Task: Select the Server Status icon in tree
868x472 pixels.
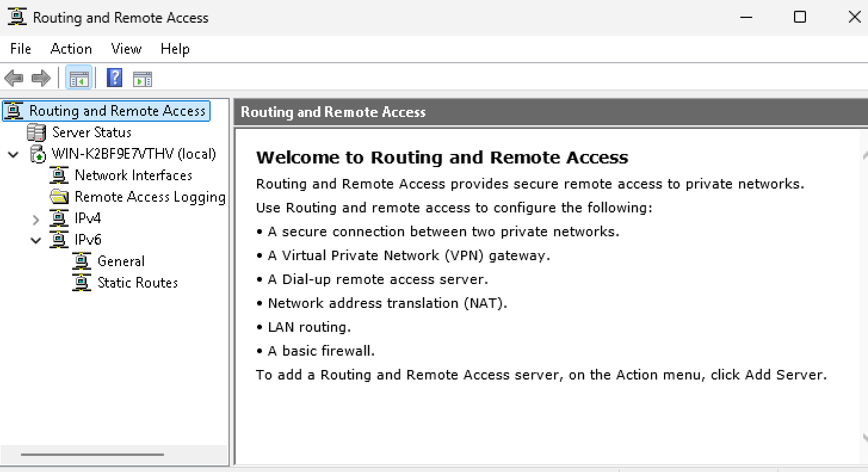Action: [36, 132]
